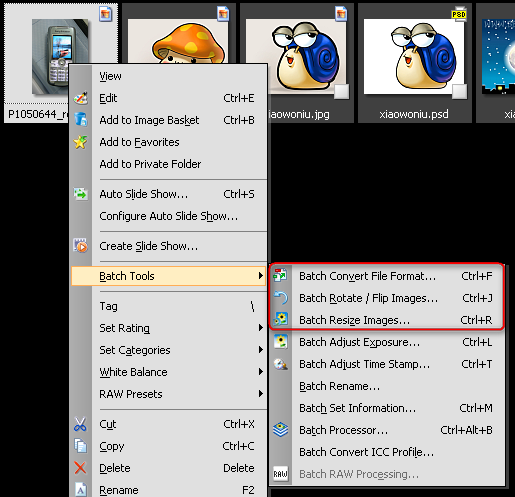Tick the checkbox on xiaowoniu.jpg thumbnail
The height and width of the screenshot is (497, 515).
342,92
